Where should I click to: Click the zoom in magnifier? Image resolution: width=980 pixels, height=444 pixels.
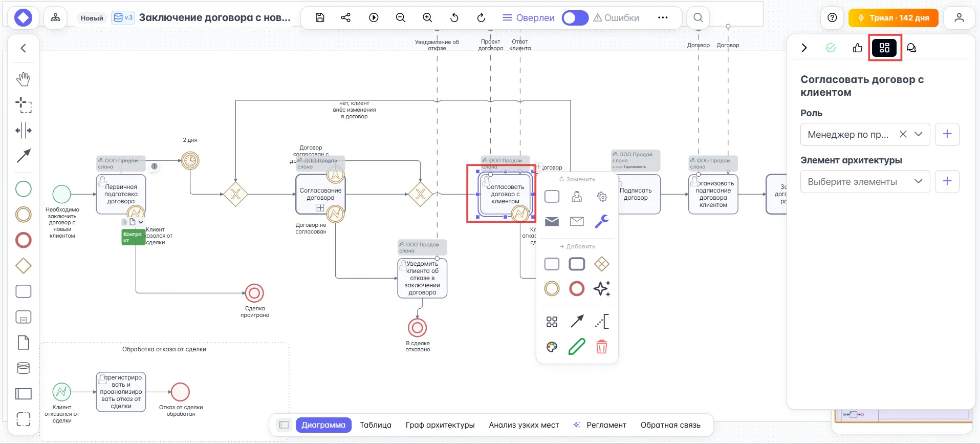[x=427, y=17]
